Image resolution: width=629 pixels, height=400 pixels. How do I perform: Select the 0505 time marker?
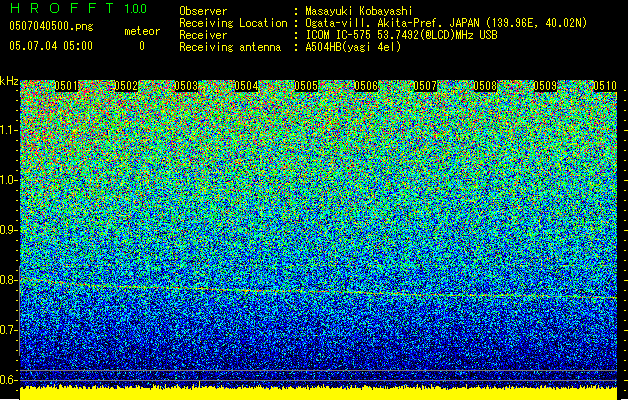306,86
